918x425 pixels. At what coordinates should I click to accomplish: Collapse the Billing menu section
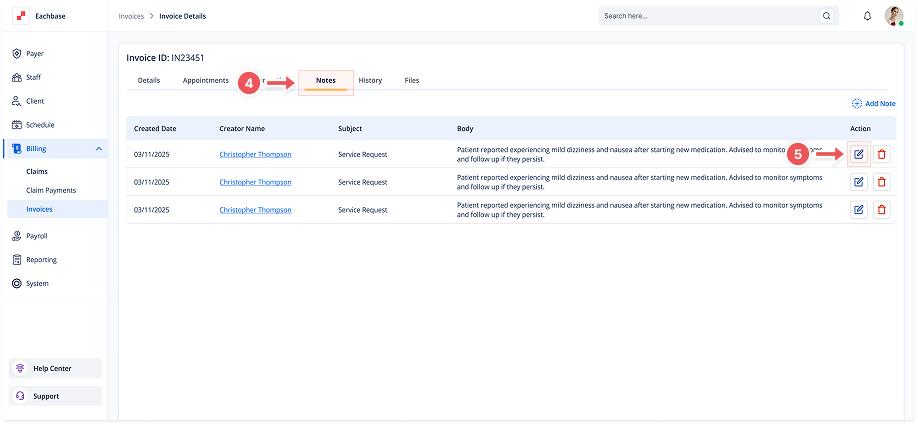coord(98,149)
